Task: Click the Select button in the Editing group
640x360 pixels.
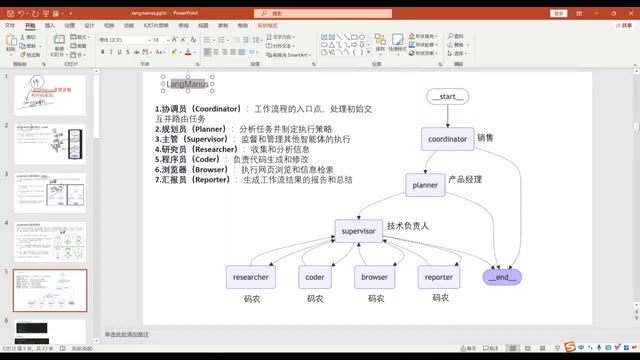Action: click(457, 53)
